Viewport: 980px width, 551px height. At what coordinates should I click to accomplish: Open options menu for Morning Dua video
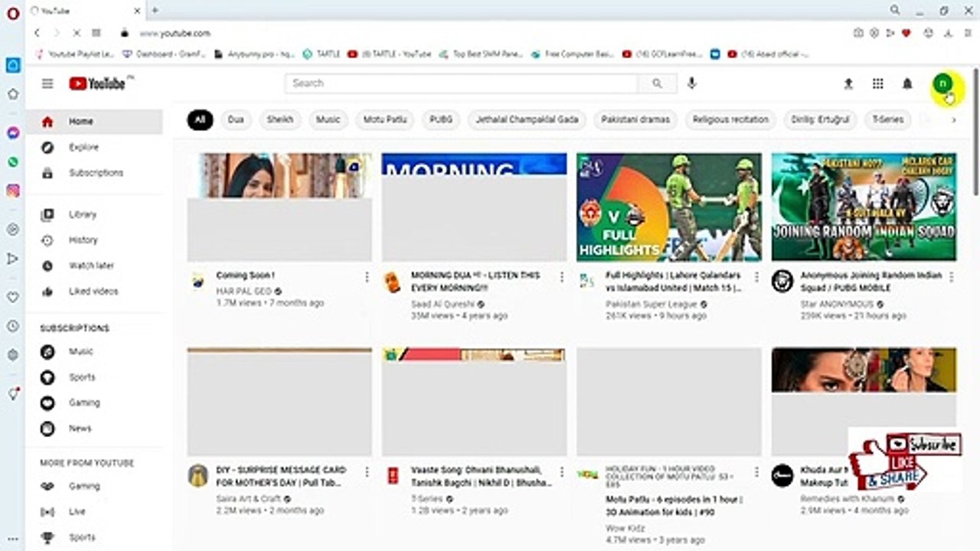click(562, 277)
